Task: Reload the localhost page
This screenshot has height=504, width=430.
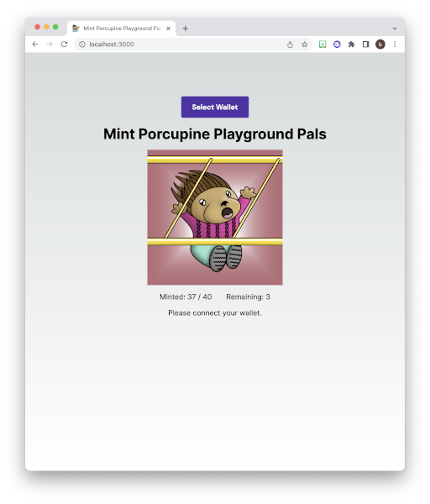Action: click(x=65, y=45)
